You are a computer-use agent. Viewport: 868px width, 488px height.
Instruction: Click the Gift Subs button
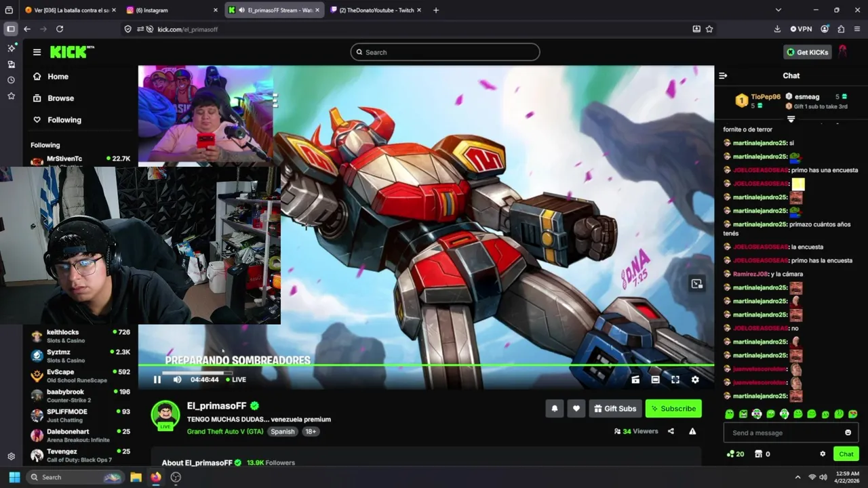coord(615,409)
